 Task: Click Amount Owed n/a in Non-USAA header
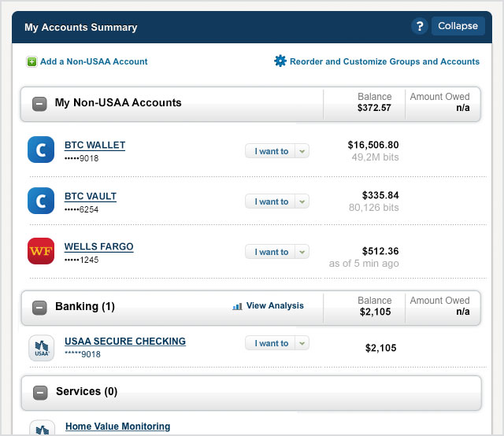coord(439,102)
